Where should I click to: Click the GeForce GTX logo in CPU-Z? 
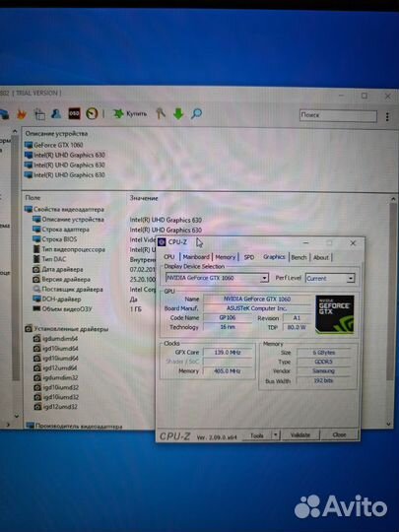(335, 314)
